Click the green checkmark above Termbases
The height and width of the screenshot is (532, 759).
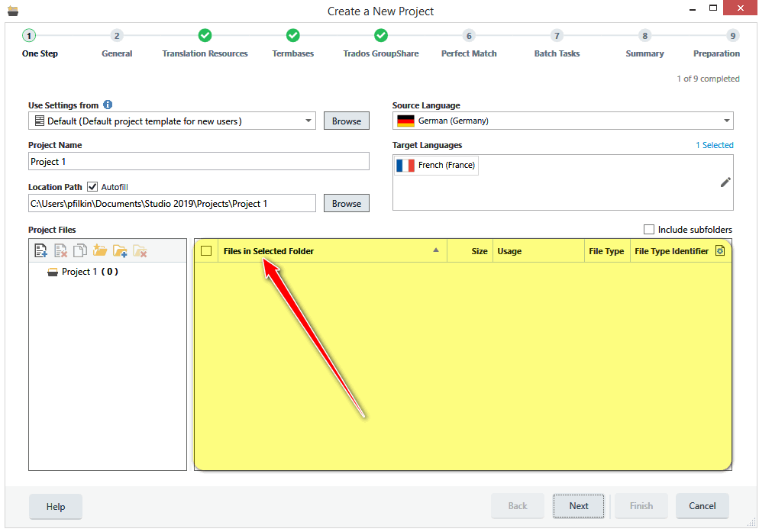coord(293,35)
